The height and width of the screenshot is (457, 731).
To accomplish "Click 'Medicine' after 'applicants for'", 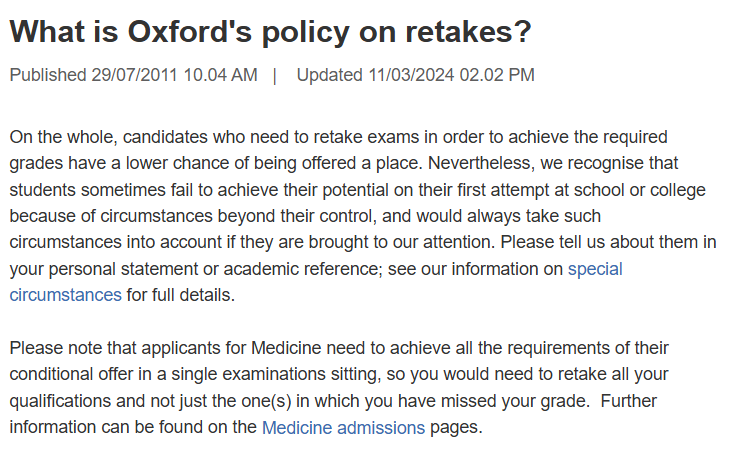I will point(286,348).
